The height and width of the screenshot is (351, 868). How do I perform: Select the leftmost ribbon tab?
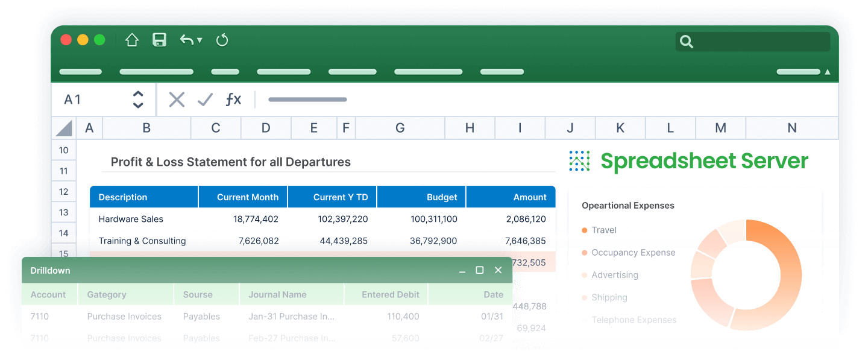tap(80, 71)
